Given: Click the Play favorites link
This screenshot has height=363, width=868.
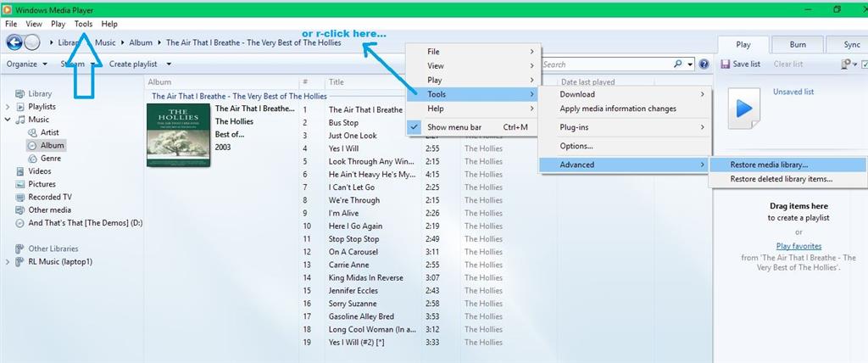Looking at the screenshot, I should click(798, 246).
